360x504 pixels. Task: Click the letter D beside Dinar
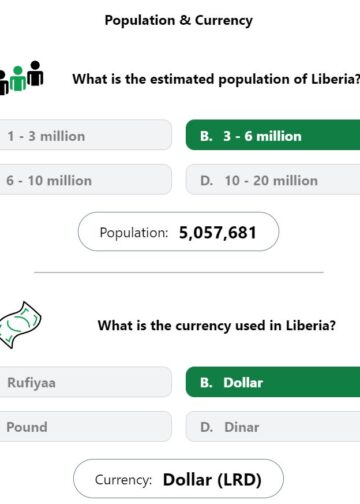pyautogui.click(x=206, y=427)
